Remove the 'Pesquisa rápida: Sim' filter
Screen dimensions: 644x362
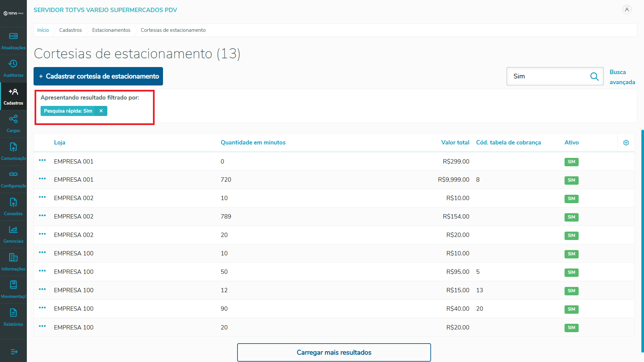tap(101, 111)
